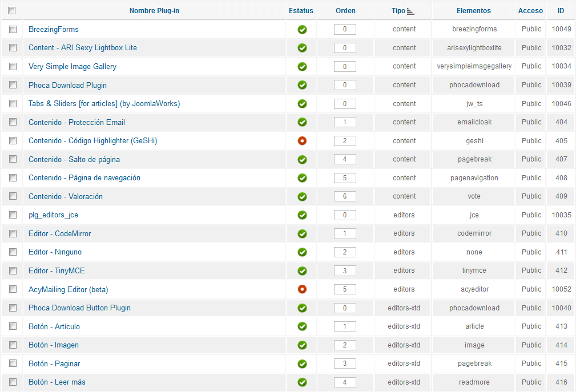The image size is (576, 392).
Task: Click the ID value 10052
Action: pyautogui.click(x=561, y=289)
